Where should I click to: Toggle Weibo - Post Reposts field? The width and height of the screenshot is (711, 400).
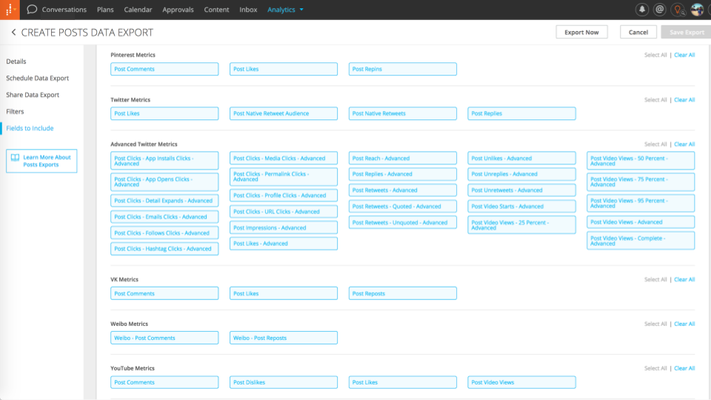point(283,338)
